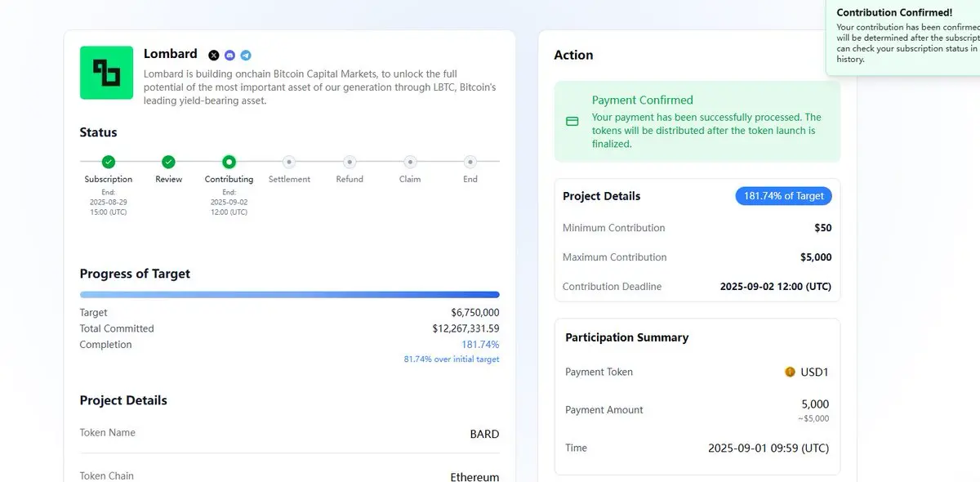Click the 'Payment Confirmed' heading
980x482 pixels.
point(643,100)
